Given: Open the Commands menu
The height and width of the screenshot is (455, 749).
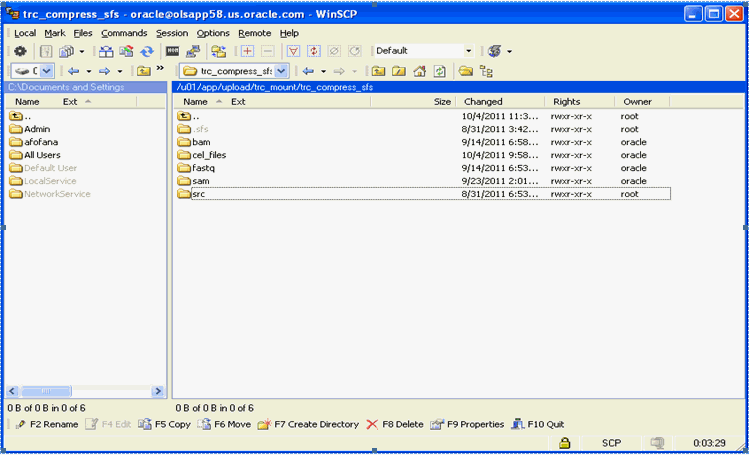Looking at the screenshot, I should click(124, 33).
